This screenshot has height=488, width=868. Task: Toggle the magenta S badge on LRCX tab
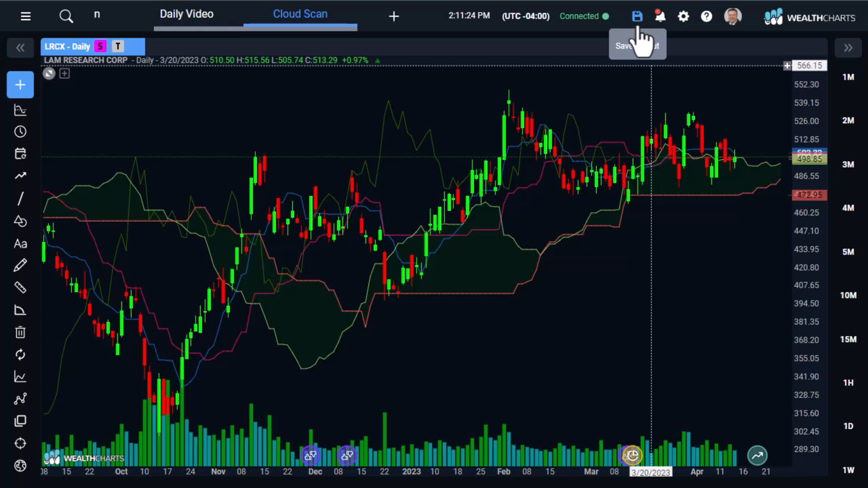tap(100, 46)
